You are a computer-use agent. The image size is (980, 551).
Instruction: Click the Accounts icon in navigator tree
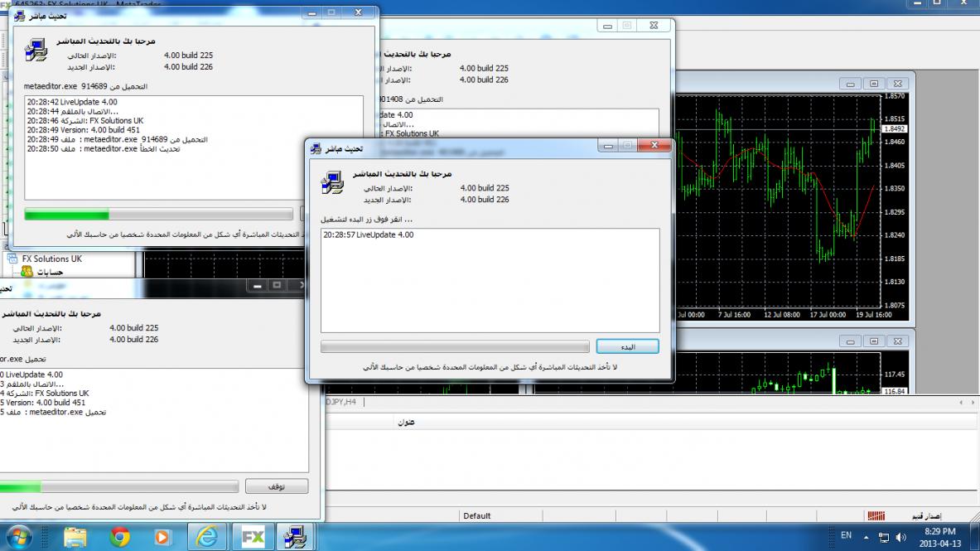pos(27,272)
